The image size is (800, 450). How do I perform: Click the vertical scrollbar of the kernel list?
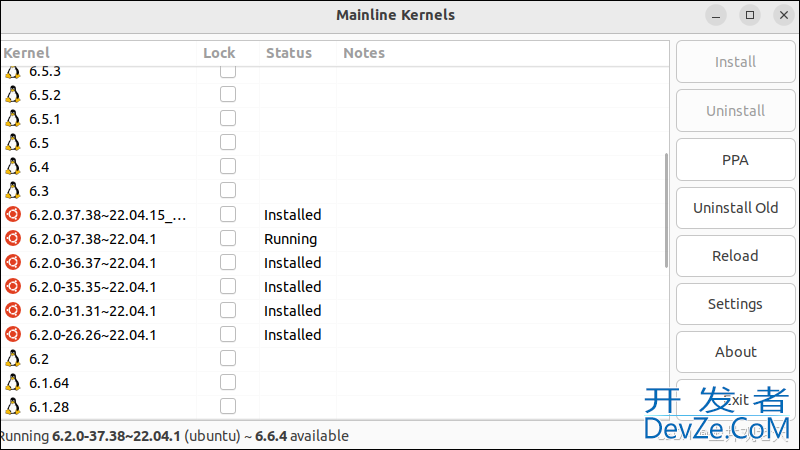(x=666, y=210)
